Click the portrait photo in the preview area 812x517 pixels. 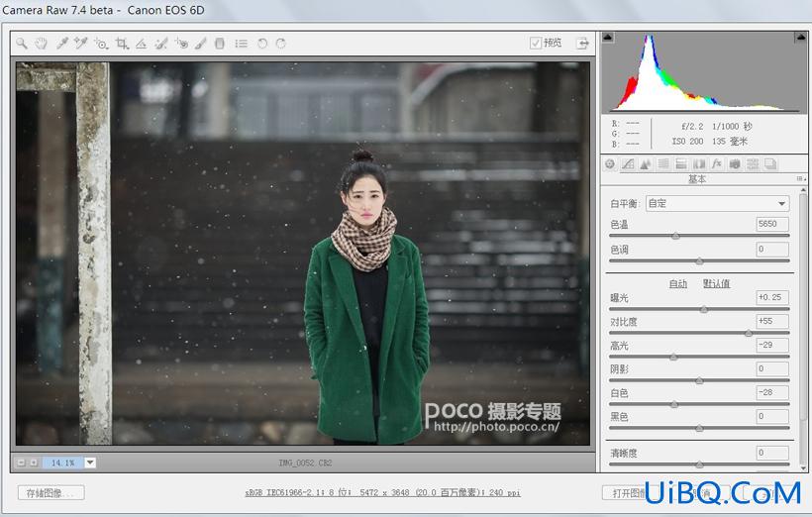pyautogui.click(x=303, y=254)
